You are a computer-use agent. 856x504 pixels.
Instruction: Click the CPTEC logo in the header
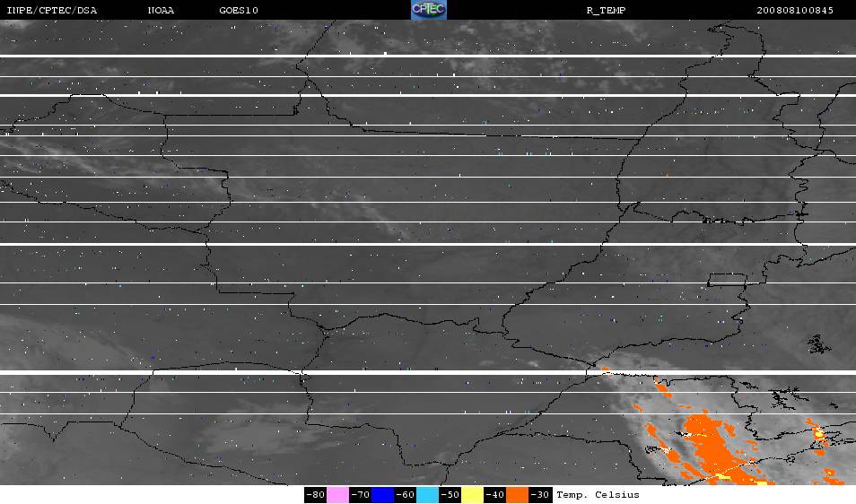429,10
